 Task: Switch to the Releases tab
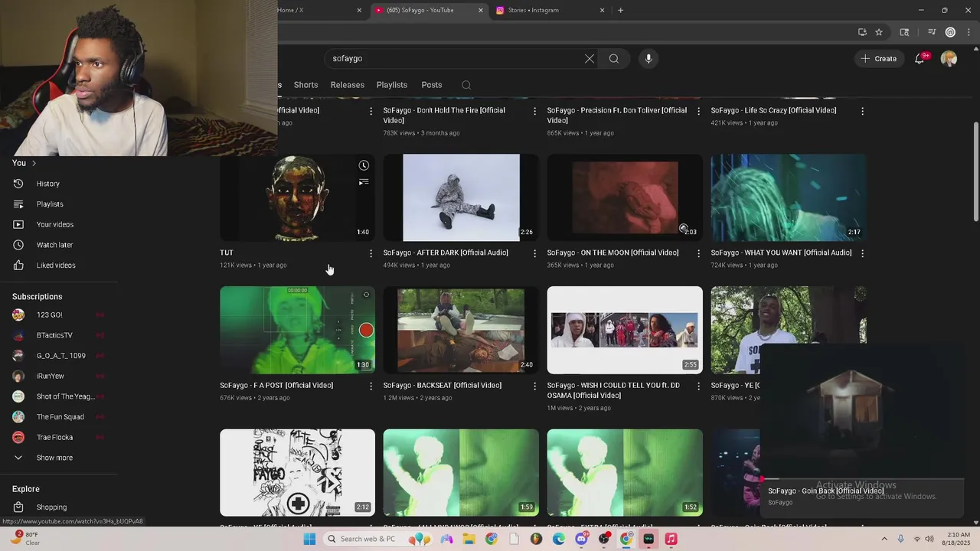point(347,85)
